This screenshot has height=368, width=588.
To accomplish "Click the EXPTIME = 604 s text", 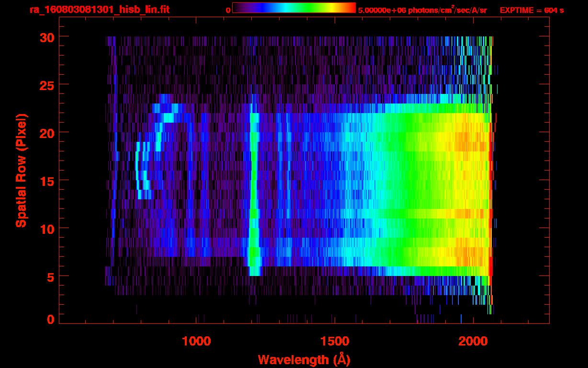I will tap(531, 11).
